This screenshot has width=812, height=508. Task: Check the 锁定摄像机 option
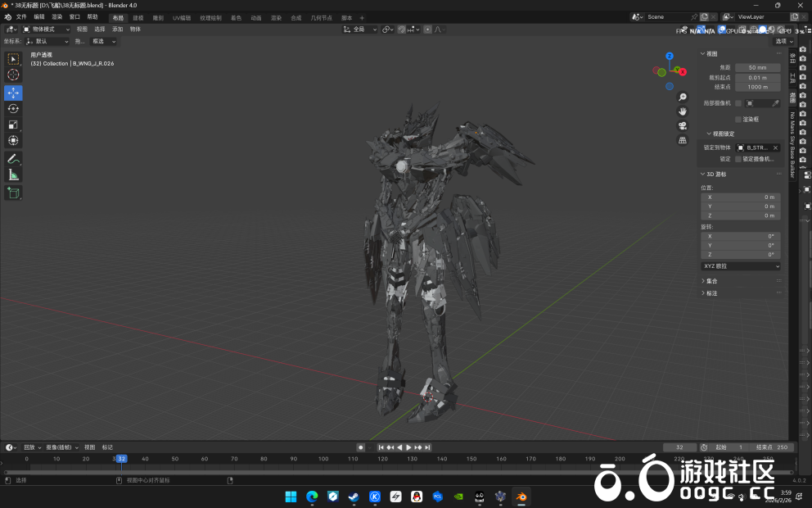(x=738, y=159)
